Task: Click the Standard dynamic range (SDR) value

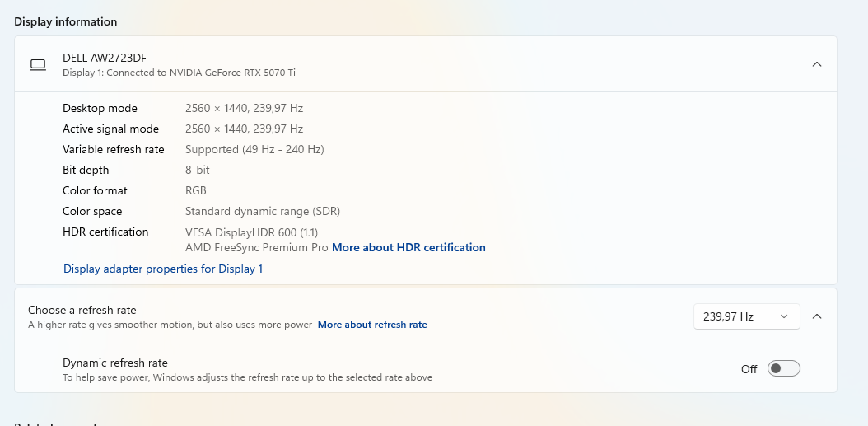Action: [x=263, y=211]
